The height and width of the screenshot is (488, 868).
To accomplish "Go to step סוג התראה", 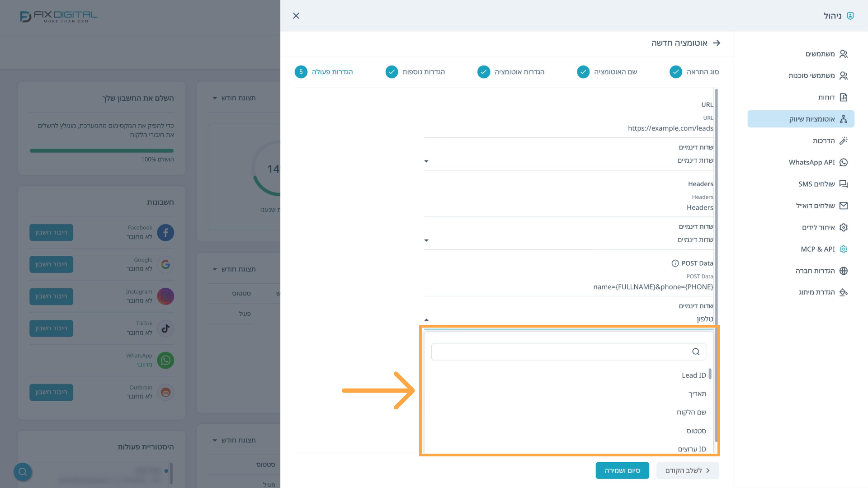I will tap(694, 72).
